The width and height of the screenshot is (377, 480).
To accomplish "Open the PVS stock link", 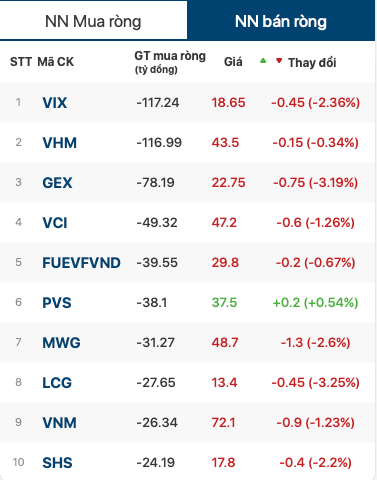I will (x=57, y=303).
